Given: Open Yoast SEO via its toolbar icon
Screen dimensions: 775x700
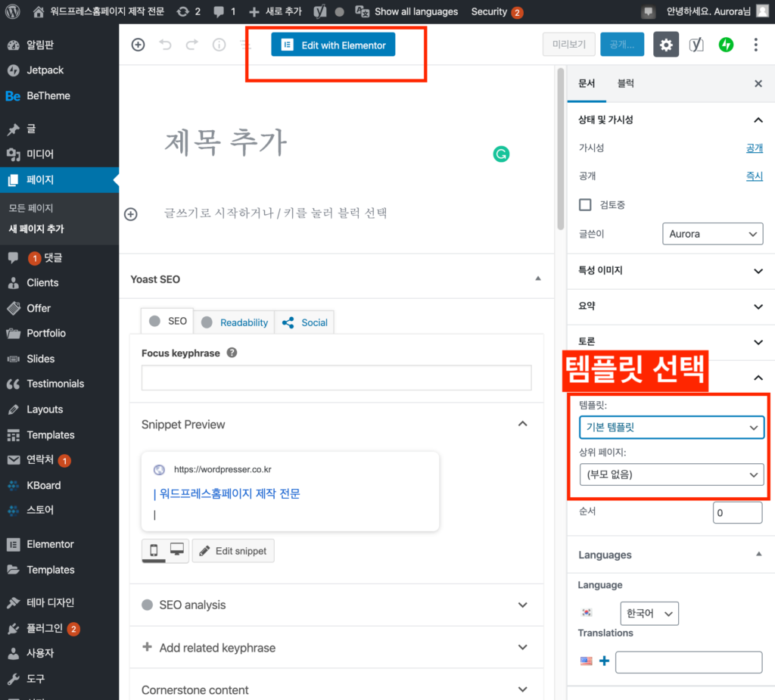Looking at the screenshot, I should [697, 45].
